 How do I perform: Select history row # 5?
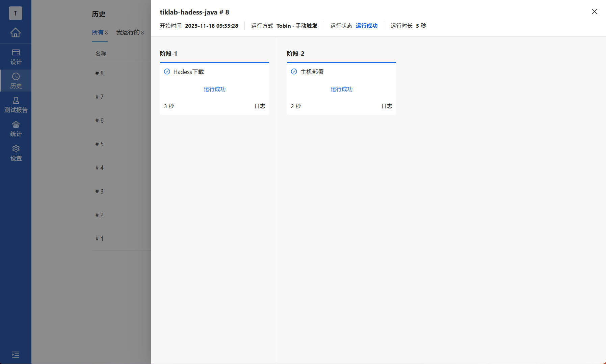(99, 144)
